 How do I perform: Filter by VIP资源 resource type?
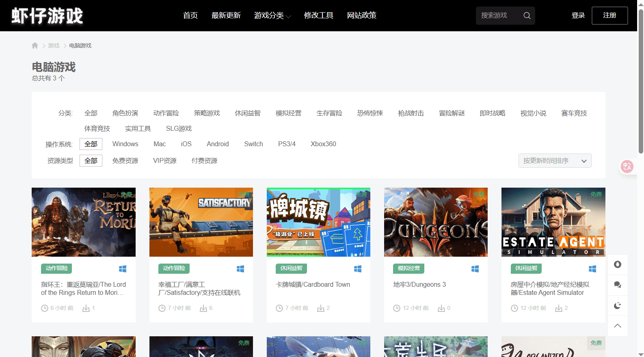click(165, 161)
